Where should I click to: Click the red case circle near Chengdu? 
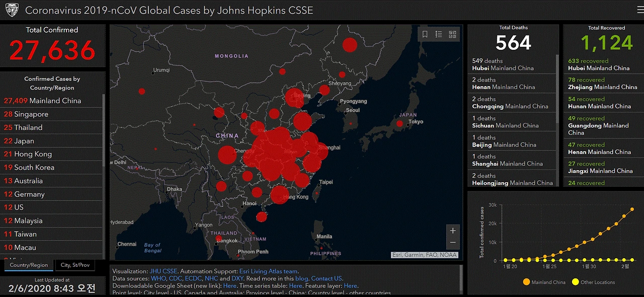click(x=227, y=155)
